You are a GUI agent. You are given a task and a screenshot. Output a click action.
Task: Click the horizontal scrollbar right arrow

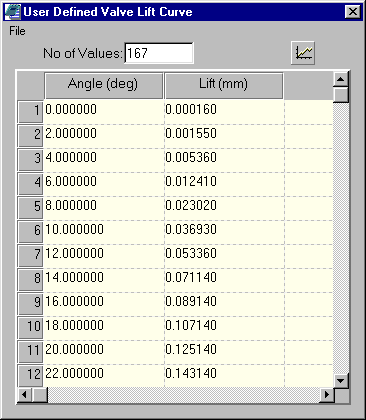[326, 395]
